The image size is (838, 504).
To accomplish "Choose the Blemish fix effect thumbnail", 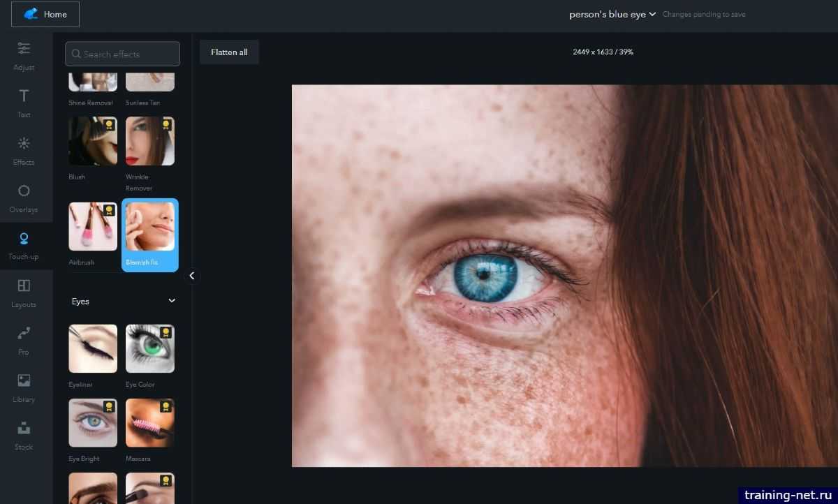I will [x=150, y=228].
